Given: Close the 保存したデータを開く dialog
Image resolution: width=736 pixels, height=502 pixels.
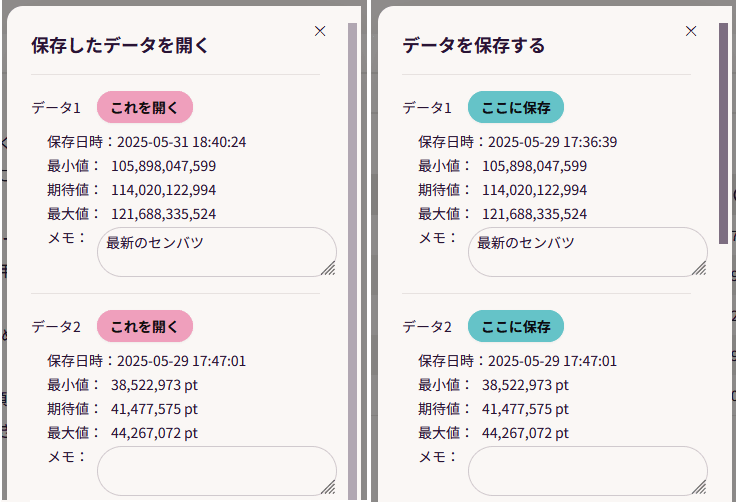Looking at the screenshot, I should [x=320, y=31].
